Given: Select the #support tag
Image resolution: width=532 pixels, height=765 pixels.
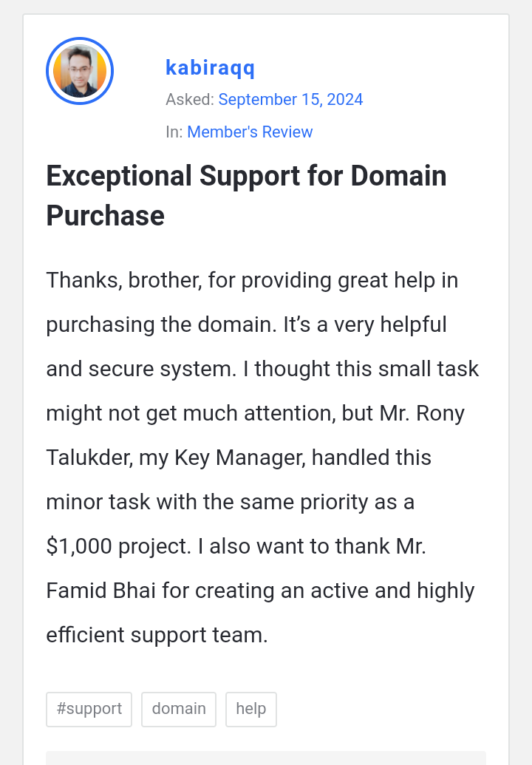Looking at the screenshot, I should pyautogui.click(x=89, y=709).
